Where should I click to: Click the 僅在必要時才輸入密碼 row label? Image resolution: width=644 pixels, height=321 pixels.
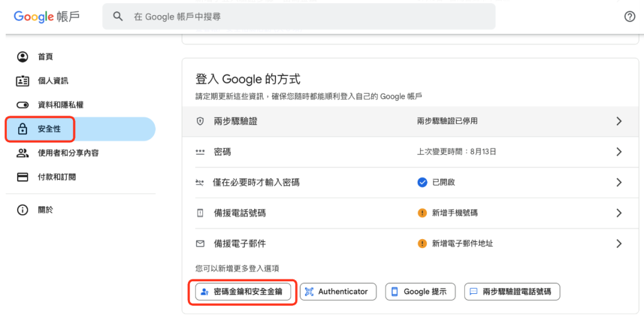[257, 183]
